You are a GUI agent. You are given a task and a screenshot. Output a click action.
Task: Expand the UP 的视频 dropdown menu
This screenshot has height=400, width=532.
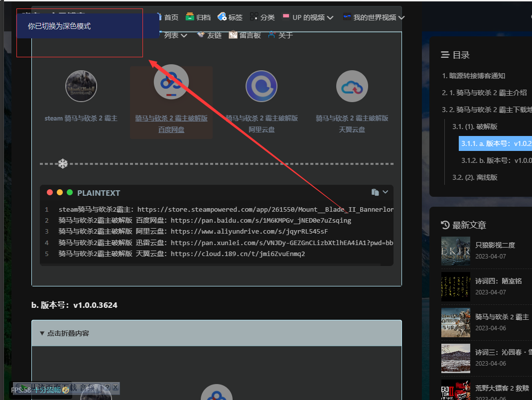(x=308, y=17)
